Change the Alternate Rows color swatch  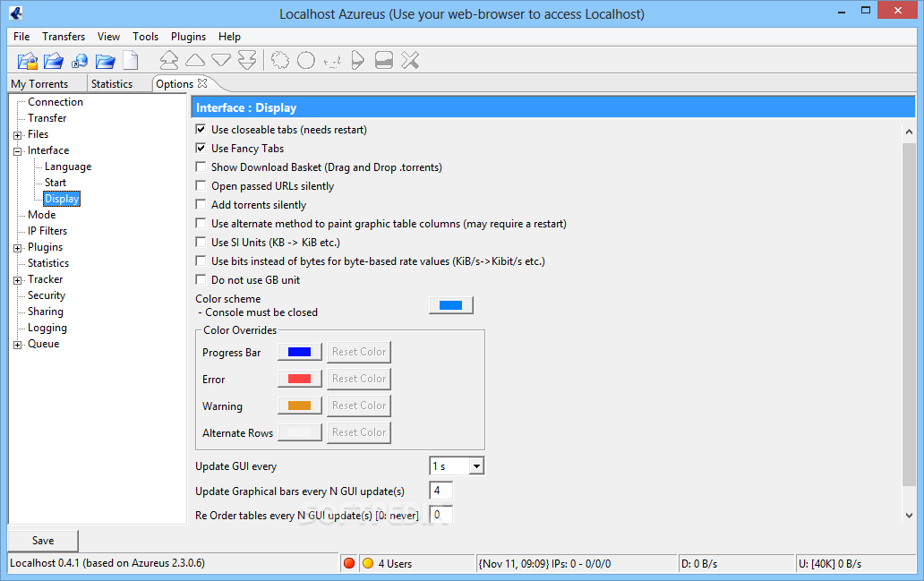coord(299,432)
